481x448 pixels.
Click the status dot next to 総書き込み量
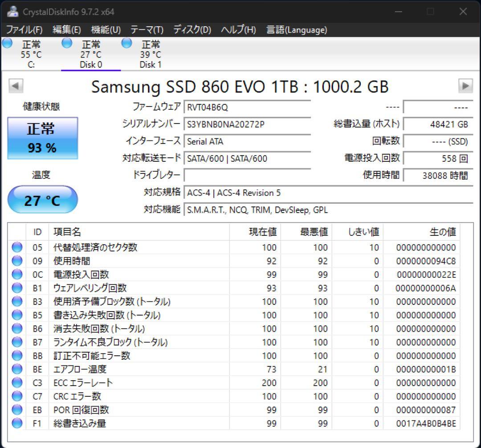pyautogui.click(x=16, y=423)
